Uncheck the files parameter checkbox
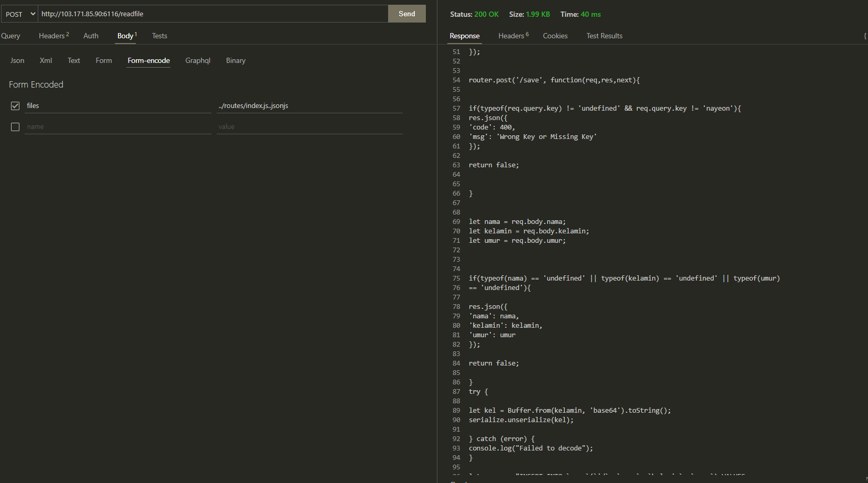 (x=15, y=106)
